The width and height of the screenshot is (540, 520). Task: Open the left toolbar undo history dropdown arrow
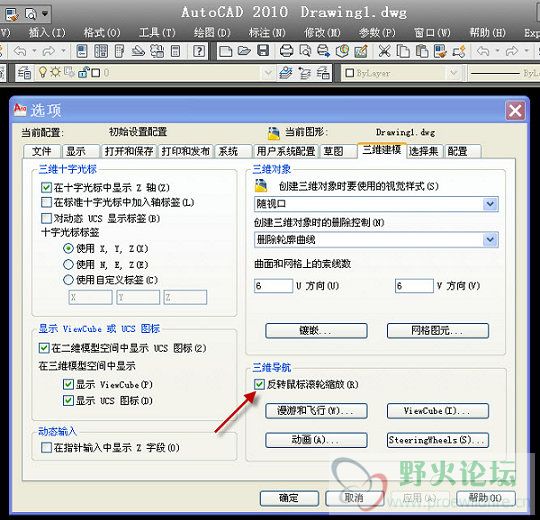(x=34, y=51)
